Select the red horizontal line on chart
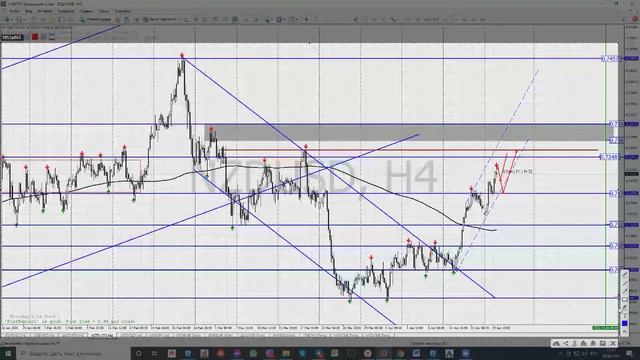640x360 pixels. tap(410, 150)
